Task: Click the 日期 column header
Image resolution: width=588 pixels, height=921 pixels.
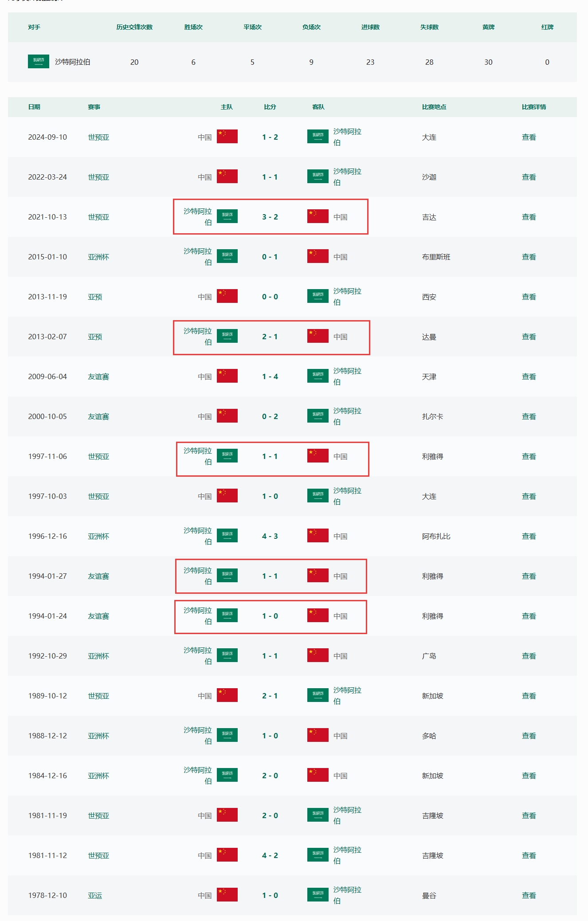Action: pos(34,107)
